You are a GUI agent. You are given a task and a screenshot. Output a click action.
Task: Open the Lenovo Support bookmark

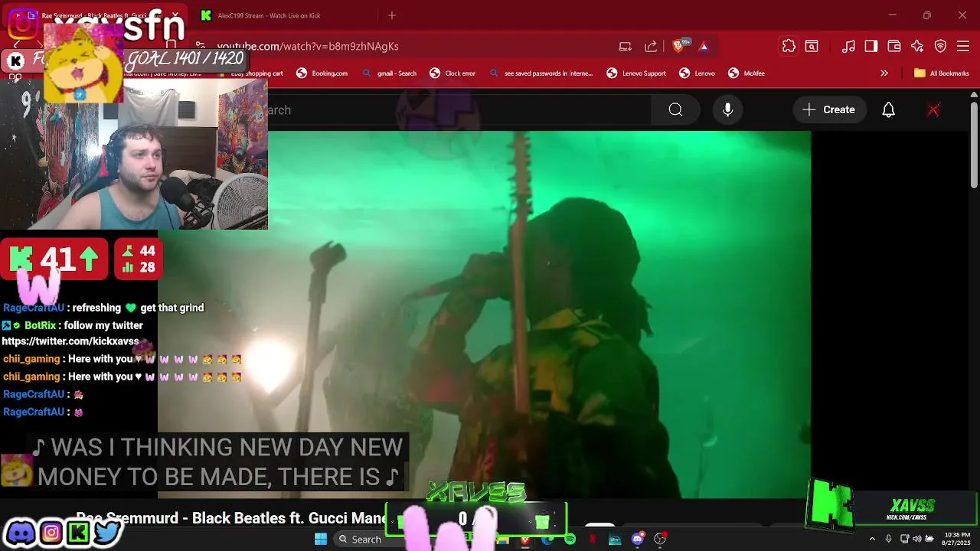click(635, 73)
